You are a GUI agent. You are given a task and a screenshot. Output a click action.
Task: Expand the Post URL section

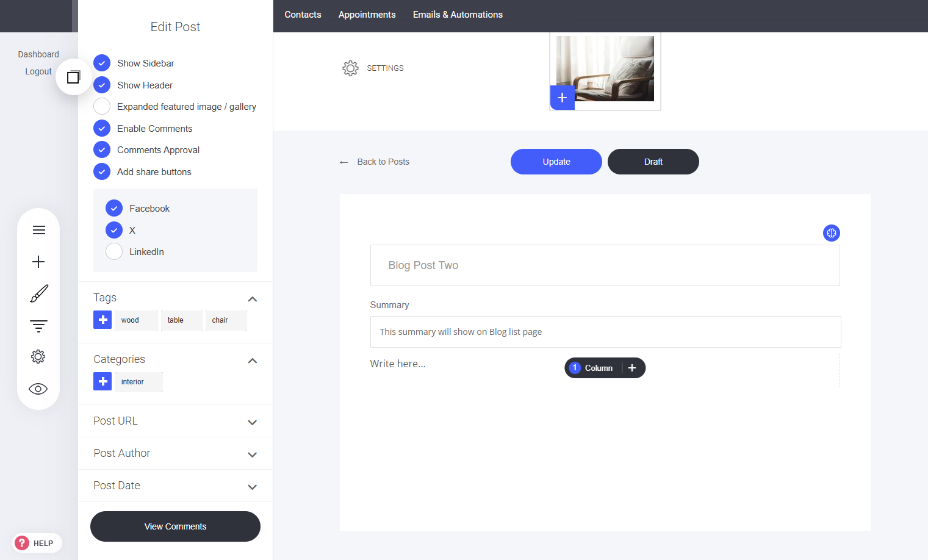pyautogui.click(x=252, y=422)
